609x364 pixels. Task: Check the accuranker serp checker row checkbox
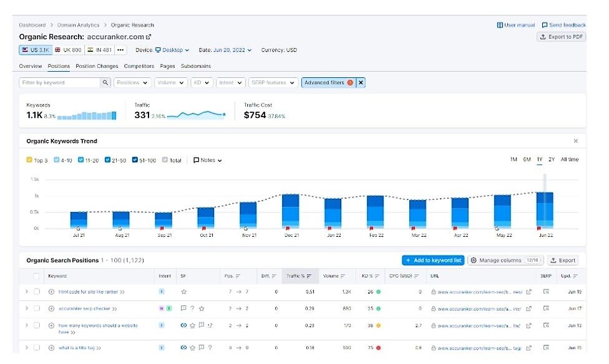[37, 309]
